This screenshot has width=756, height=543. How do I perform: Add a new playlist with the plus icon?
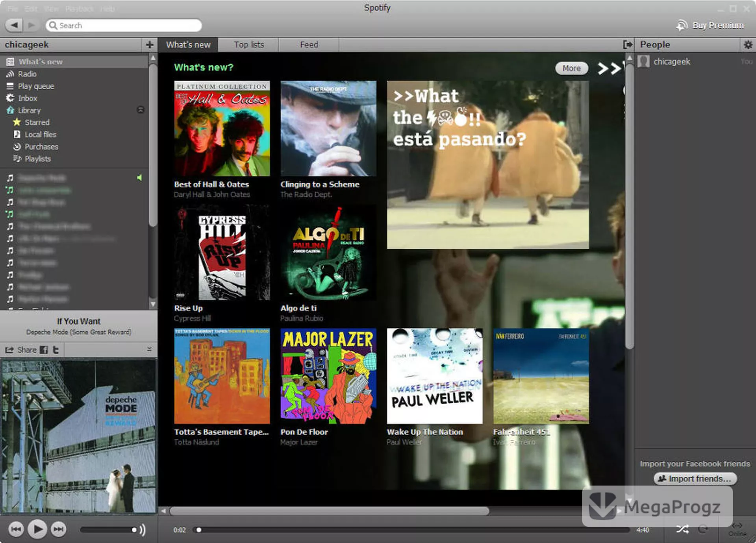[150, 44]
